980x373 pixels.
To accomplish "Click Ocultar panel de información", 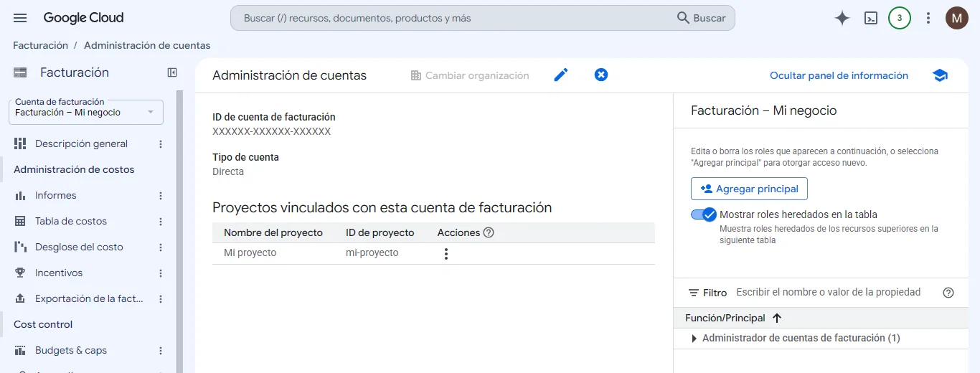I will pos(839,75).
